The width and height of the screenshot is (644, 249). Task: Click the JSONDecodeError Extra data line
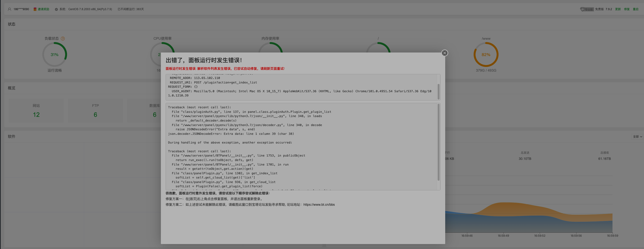pos(231,134)
